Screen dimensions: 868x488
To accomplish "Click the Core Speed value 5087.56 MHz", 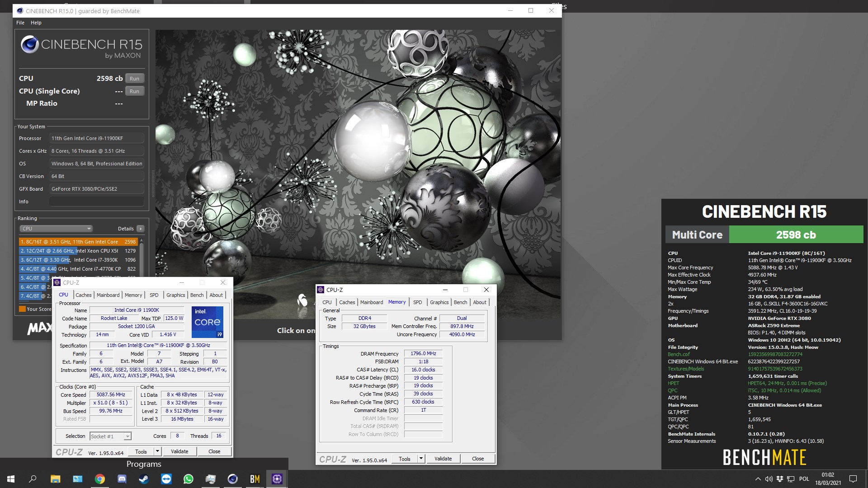I will click(111, 394).
